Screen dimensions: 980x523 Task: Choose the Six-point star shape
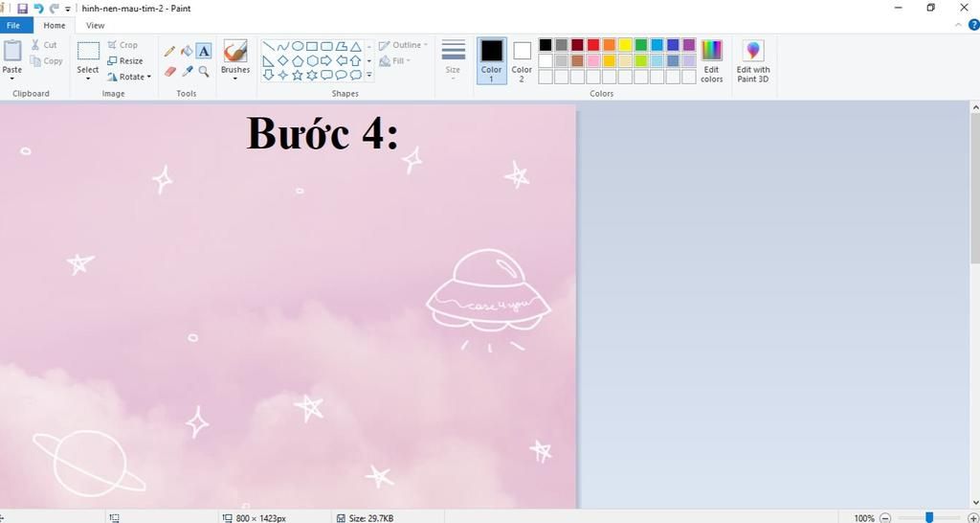point(312,75)
